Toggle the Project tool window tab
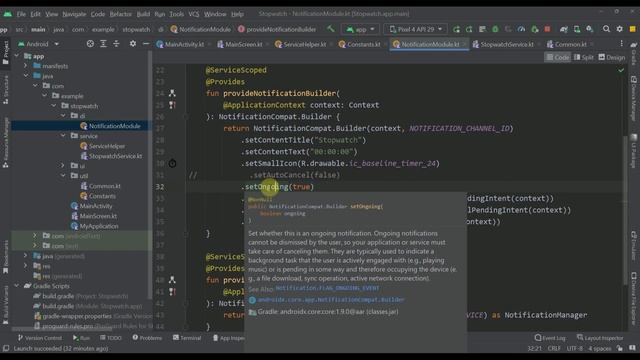The height and width of the screenshot is (360, 640). [6, 52]
